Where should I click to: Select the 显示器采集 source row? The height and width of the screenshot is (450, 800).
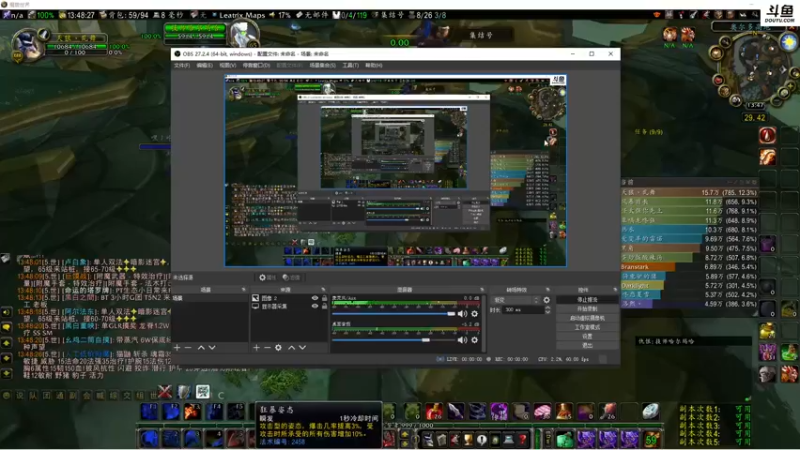click(x=289, y=306)
